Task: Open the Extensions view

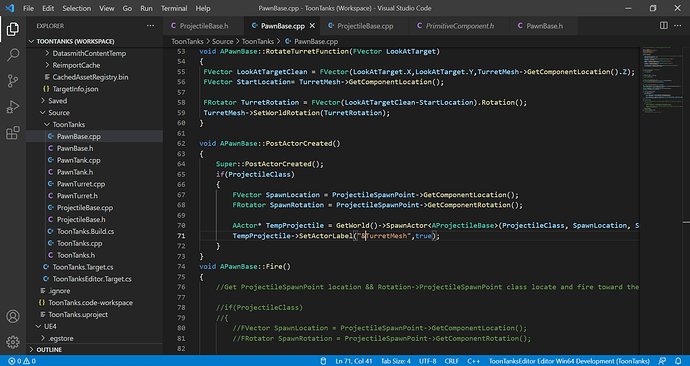Action: coord(13,132)
